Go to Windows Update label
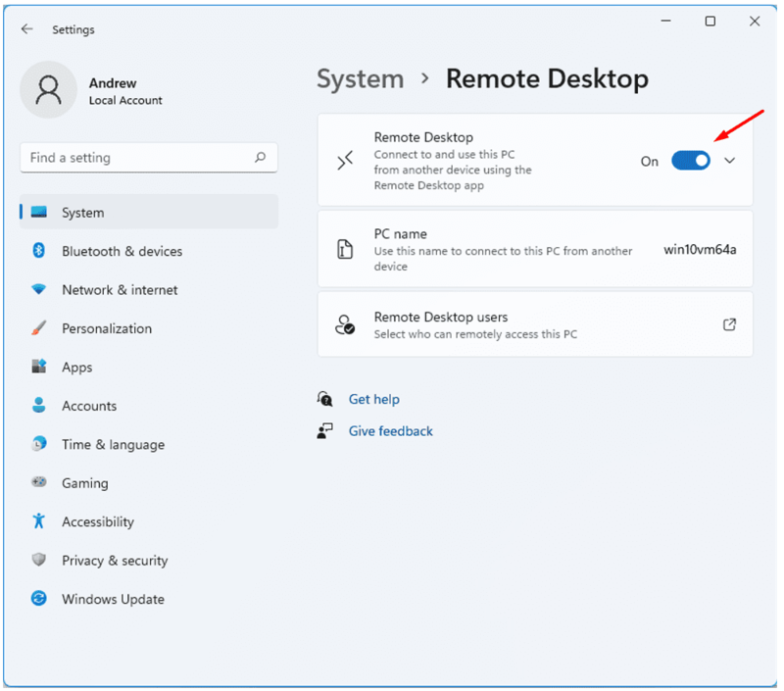The height and width of the screenshot is (691, 784). coord(113,599)
